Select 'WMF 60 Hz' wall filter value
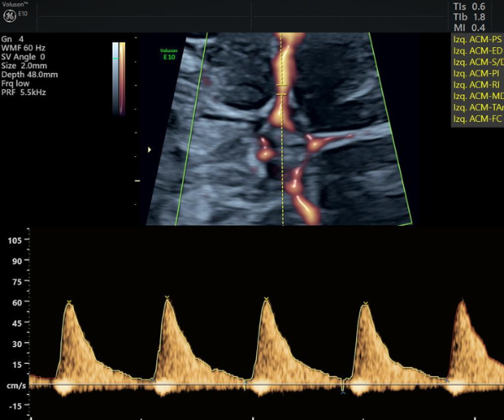The height and width of the screenshot is (420, 504). (x=24, y=48)
